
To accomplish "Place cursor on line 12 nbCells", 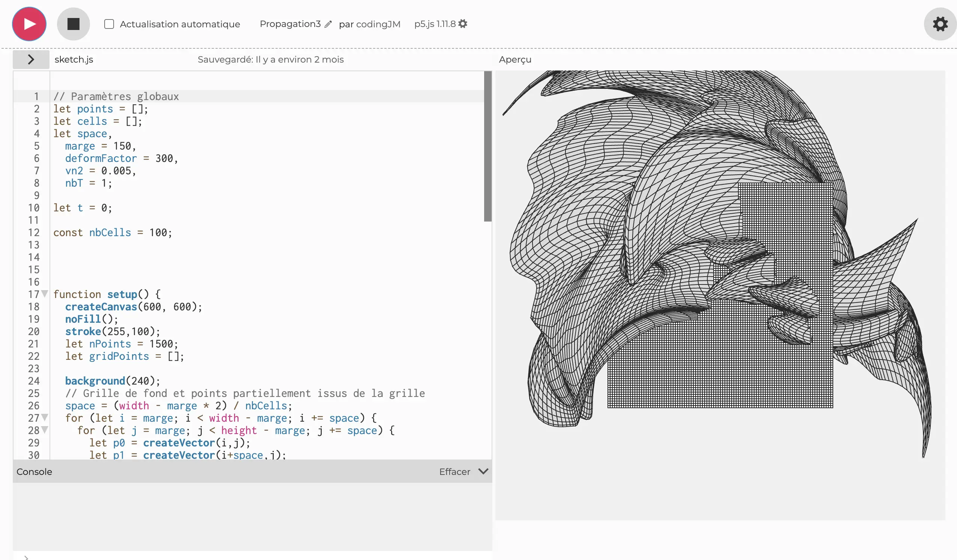I will pyautogui.click(x=110, y=232).
